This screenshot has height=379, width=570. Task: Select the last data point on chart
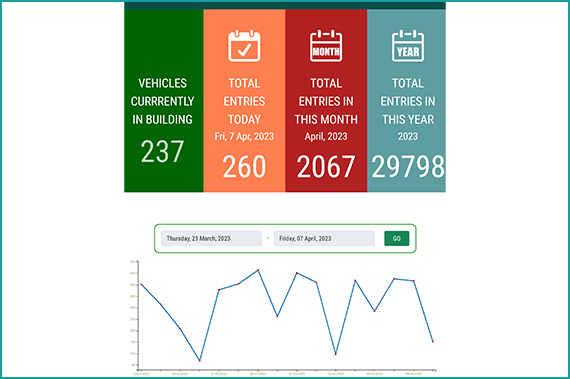[x=433, y=342]
